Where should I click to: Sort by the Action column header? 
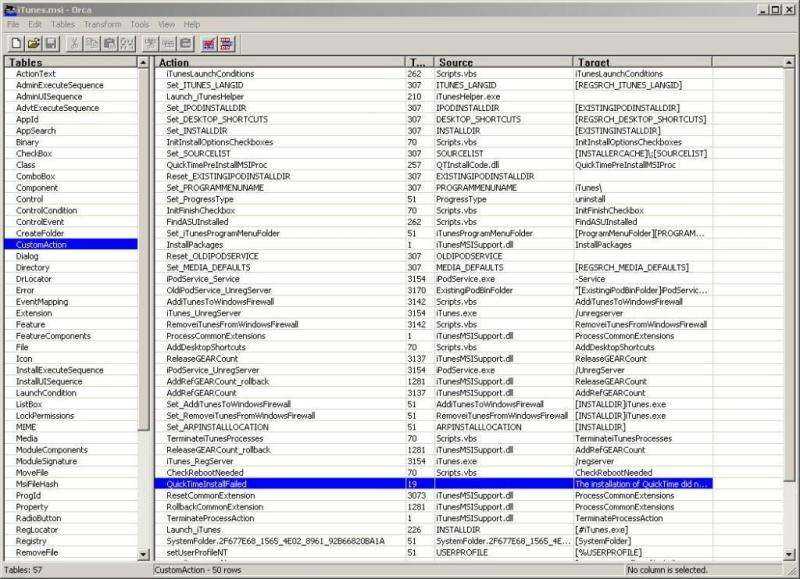(x=280, y=62)
